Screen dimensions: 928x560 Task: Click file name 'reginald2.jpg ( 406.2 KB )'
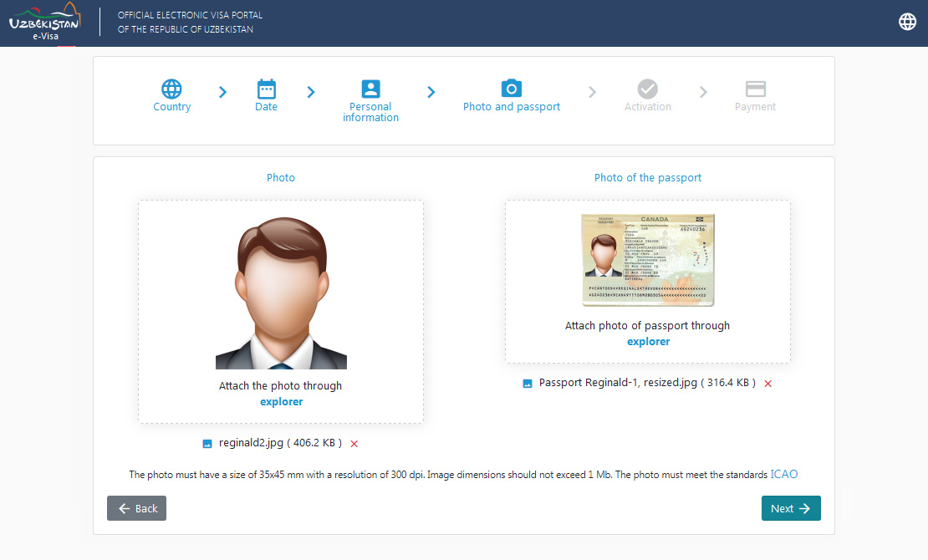click(x=280, y=443)
